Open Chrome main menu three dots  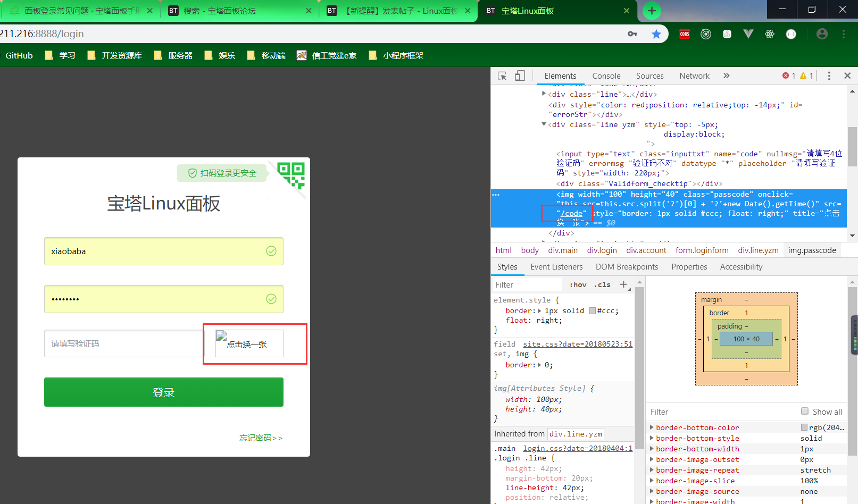844,34
